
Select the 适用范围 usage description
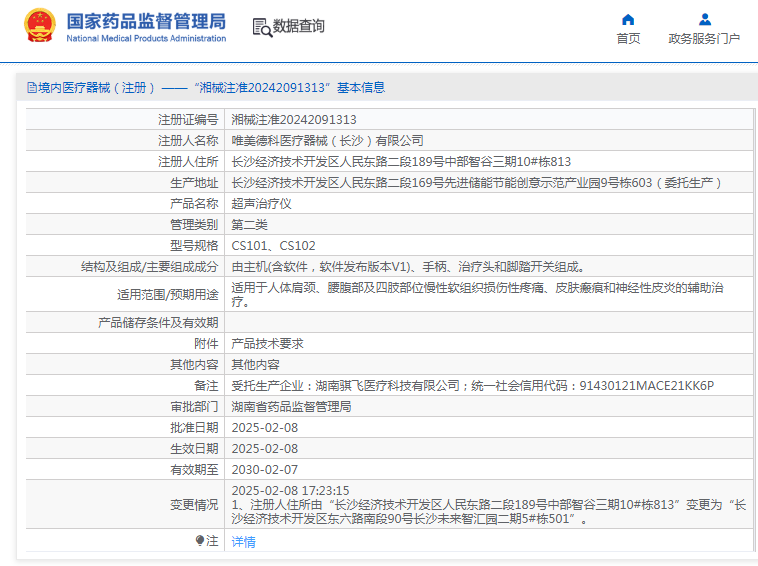click(478, 294)
